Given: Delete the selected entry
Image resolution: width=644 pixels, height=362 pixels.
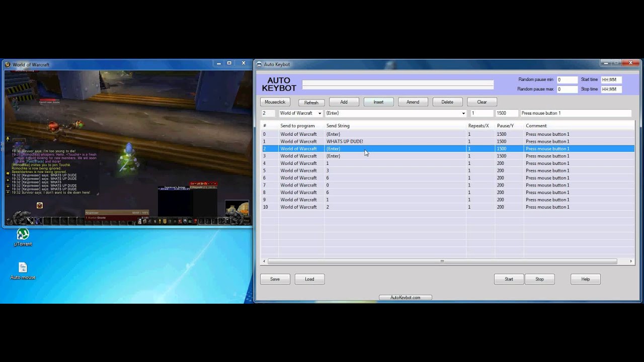Looking at the screenshot, I should (x=447, y=102).
